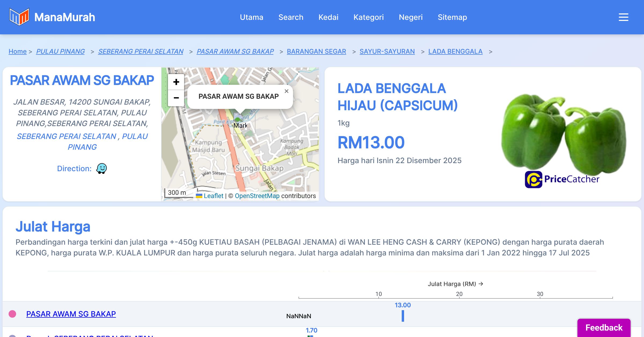Zoom in on the map
The height and width of the screenshot is (337, 644).
click(176, 82)
